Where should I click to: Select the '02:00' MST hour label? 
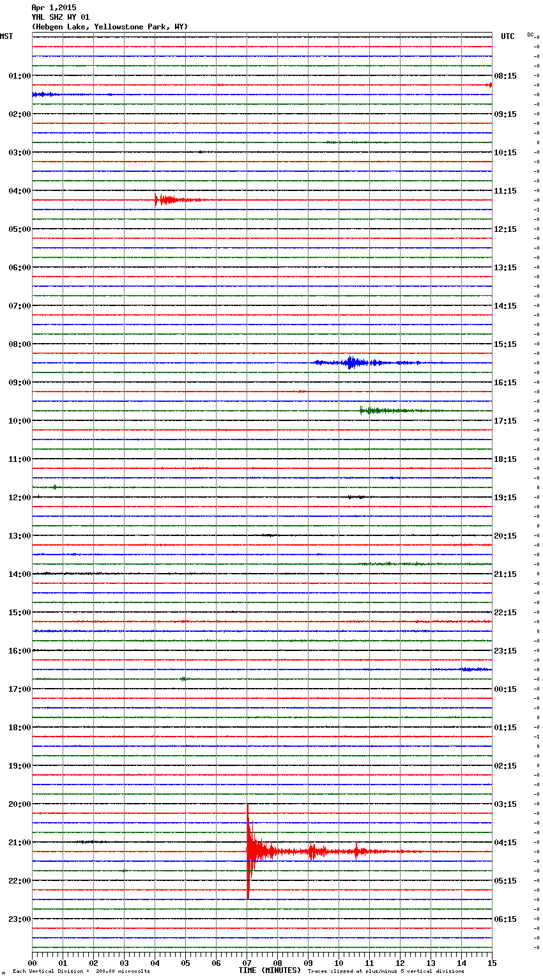point(20,114)
